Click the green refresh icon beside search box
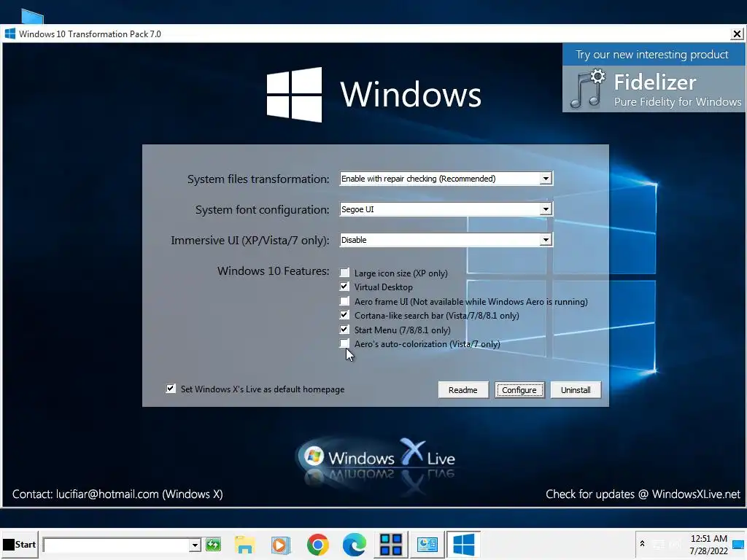The height and width of the screenshot is (560, 747). [x=214, y=544]
